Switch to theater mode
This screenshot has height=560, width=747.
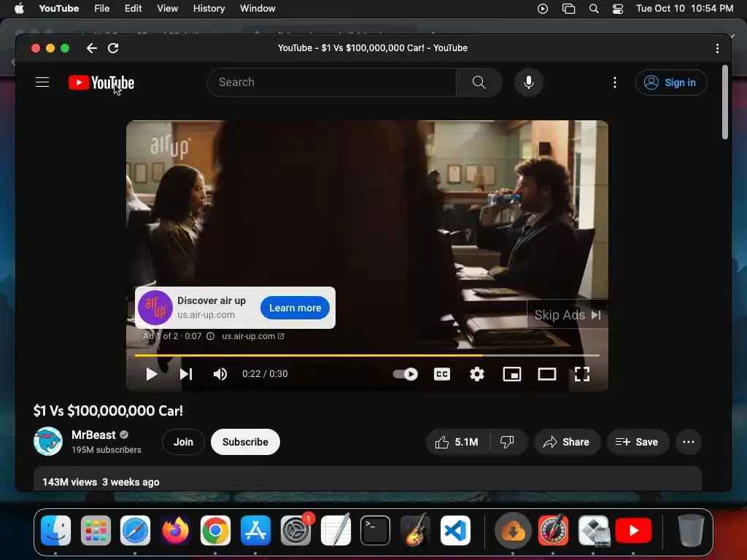click(547, 374)
